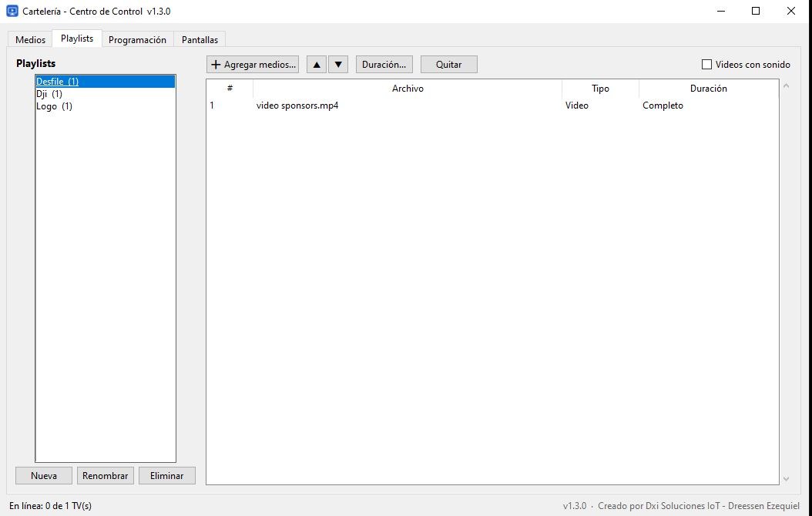
Task: Click the Tipo column header
Action: tap(600, 89)
